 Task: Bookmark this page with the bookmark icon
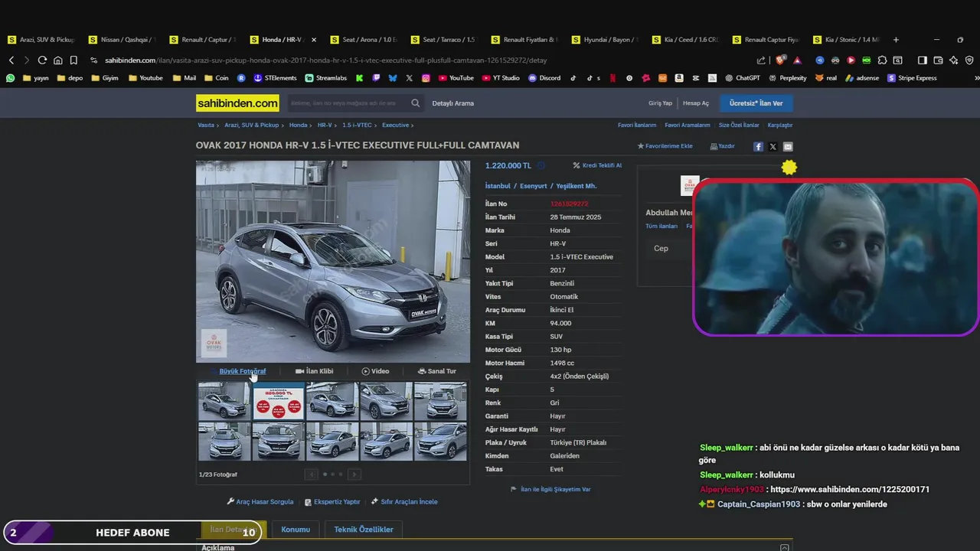73,60
